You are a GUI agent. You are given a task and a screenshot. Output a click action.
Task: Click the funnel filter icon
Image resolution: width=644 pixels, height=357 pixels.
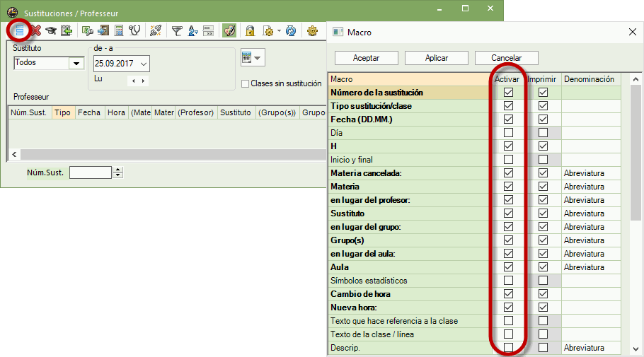pyautogui.click(x=177, y=31)
